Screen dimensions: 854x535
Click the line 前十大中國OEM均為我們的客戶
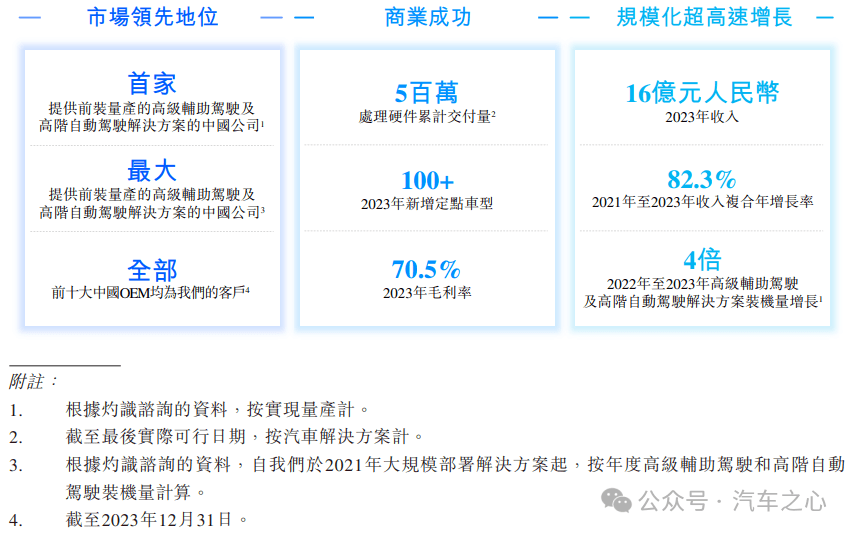(150, 293)
